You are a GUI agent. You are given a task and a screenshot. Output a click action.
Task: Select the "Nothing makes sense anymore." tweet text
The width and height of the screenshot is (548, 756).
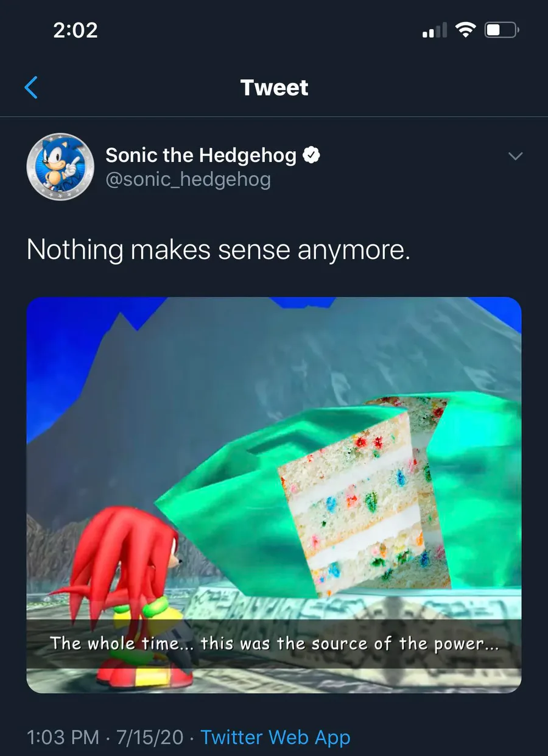coord(218,250)
